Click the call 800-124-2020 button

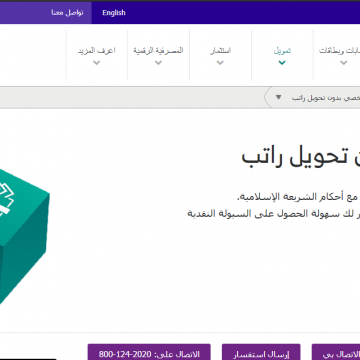(x=149, y=352)
